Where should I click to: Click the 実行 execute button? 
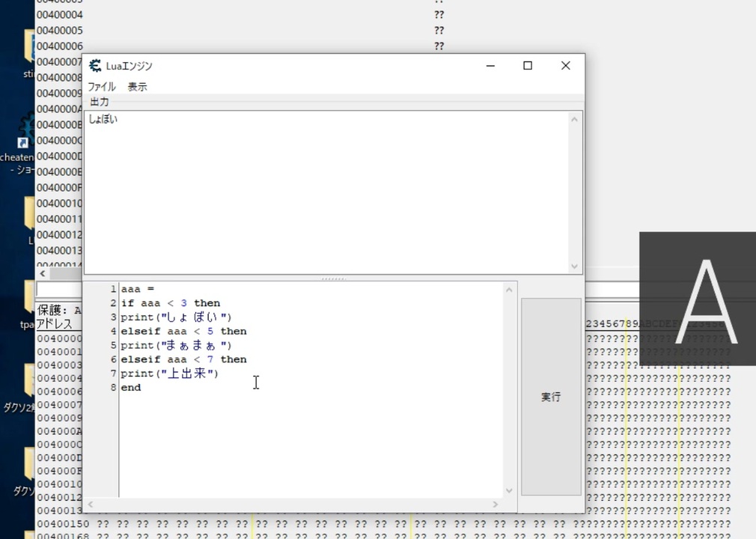click(x=551, y=396)
